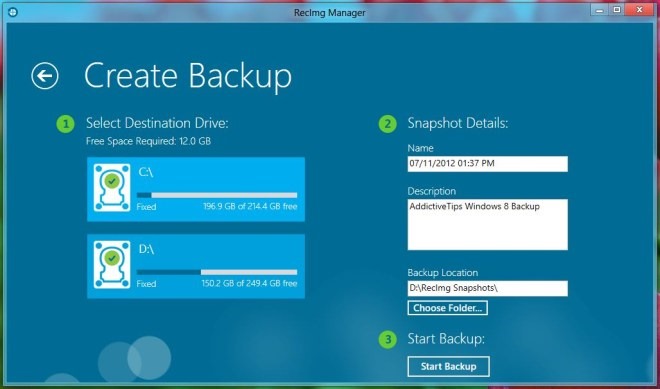Minimize the RecImg Manager window
Screen dimensions: 660x389
click(x=599, y=10)
